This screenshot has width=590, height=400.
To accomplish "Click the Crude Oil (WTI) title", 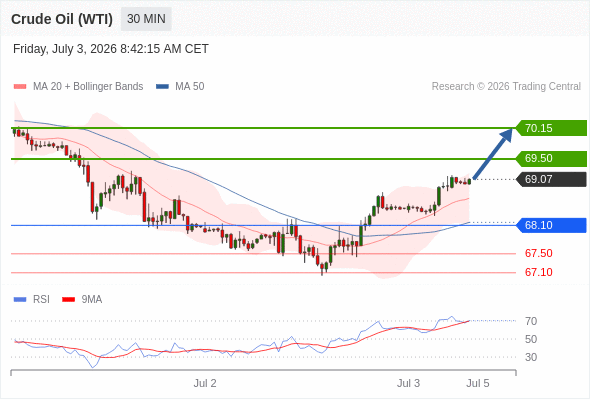I will [62, 19].
